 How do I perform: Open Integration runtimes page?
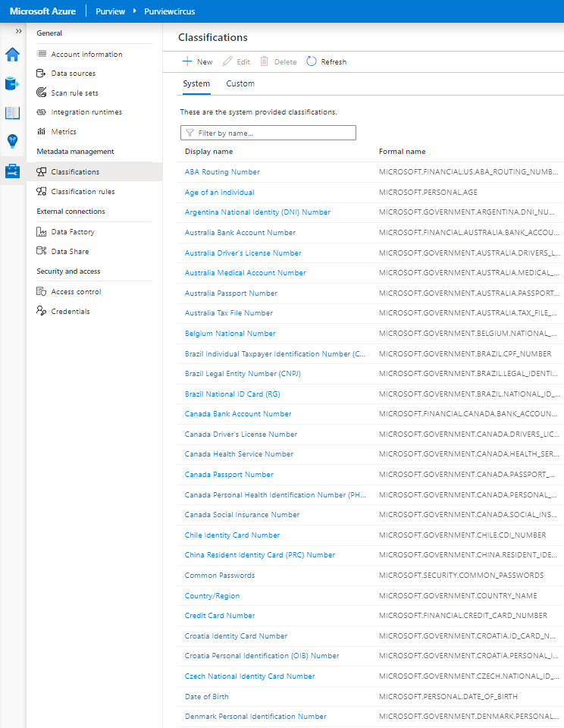pos(86,112)
